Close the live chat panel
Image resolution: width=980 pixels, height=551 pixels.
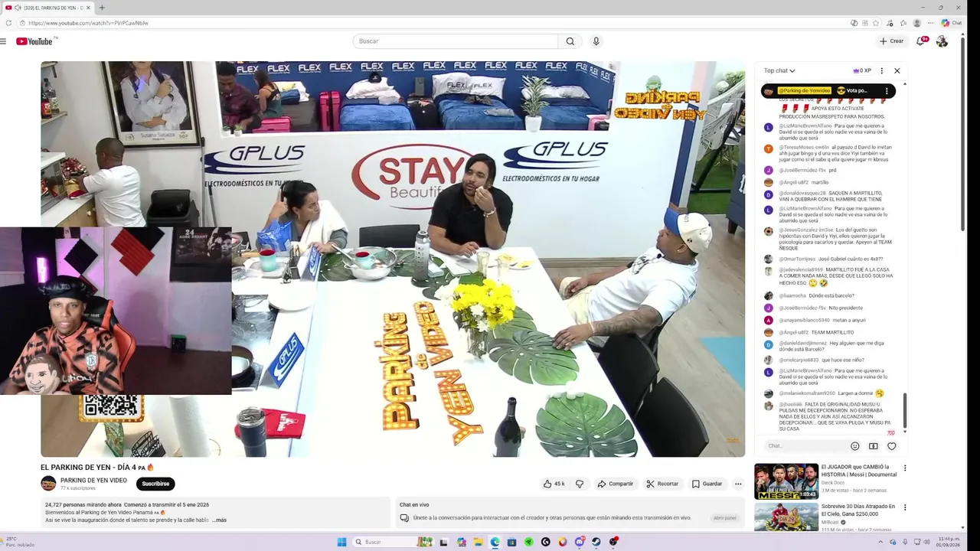point(897,70)
